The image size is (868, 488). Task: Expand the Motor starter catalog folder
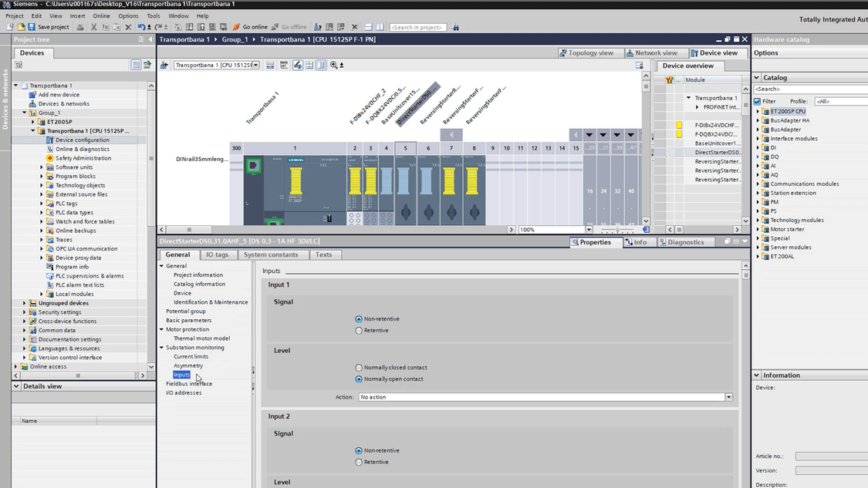[758, 229]
